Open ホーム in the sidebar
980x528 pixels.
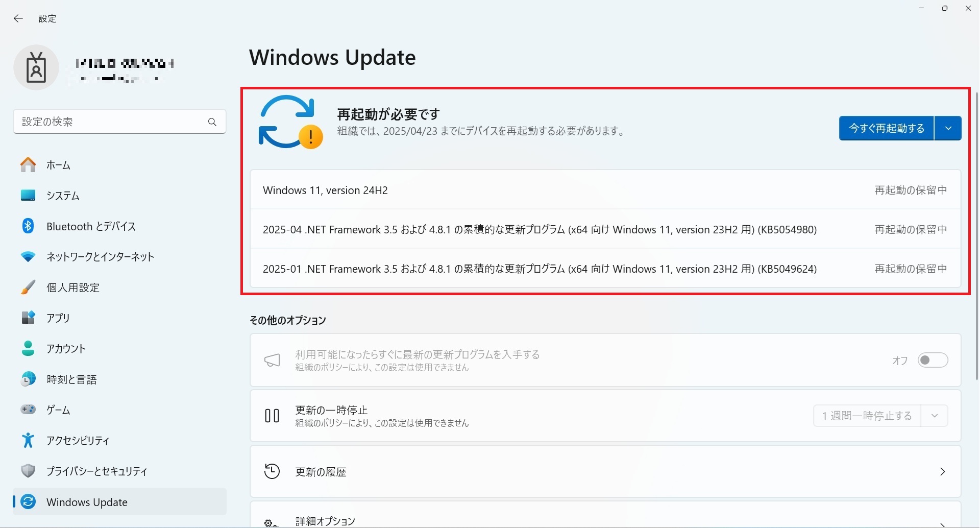119,165
